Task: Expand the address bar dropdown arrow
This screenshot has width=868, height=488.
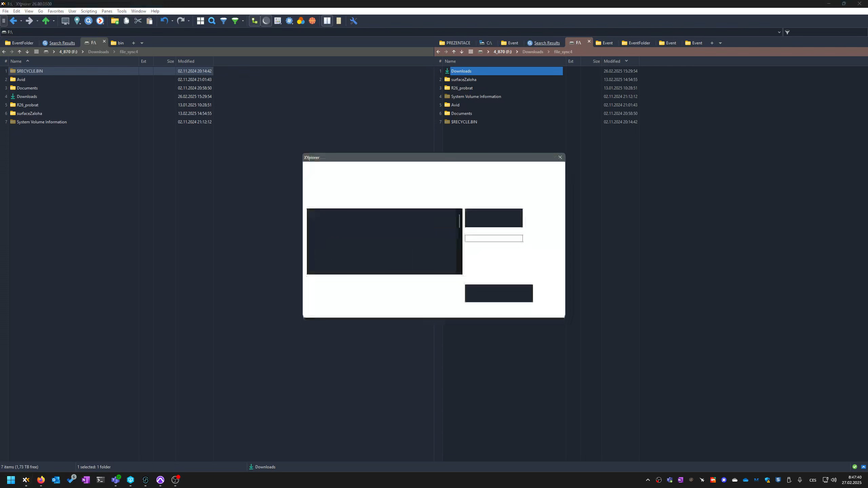Action: 779,32
